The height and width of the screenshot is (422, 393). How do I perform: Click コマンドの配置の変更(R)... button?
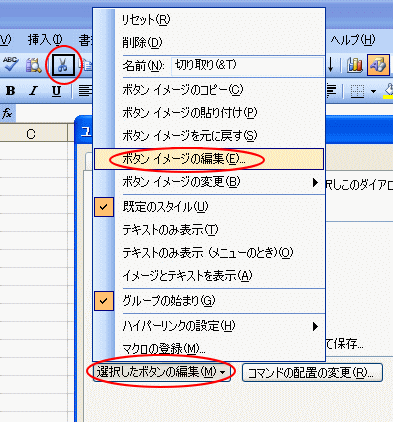(x=312, y=372)
